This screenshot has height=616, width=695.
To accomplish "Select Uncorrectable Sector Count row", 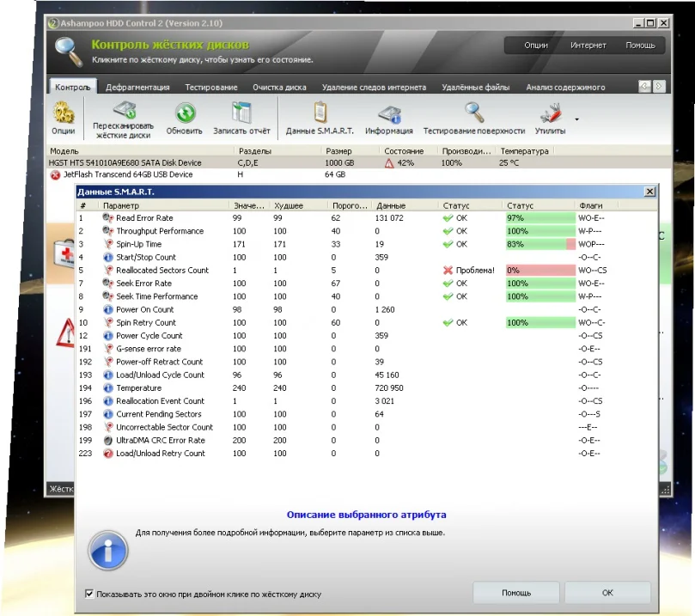I will pyautogui.click(x=366, y=427).
